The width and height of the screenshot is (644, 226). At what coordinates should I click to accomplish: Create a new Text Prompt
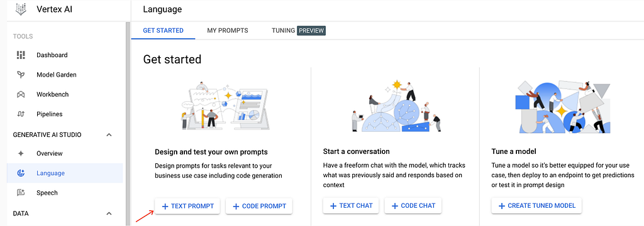pyautogui.click(x=187, y=206)
